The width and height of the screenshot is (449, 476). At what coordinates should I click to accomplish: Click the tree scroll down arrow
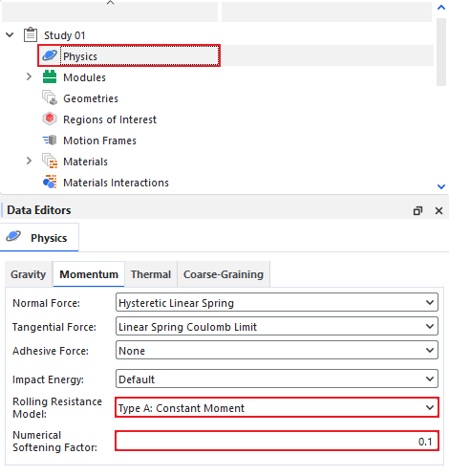(x=441, y=186)
